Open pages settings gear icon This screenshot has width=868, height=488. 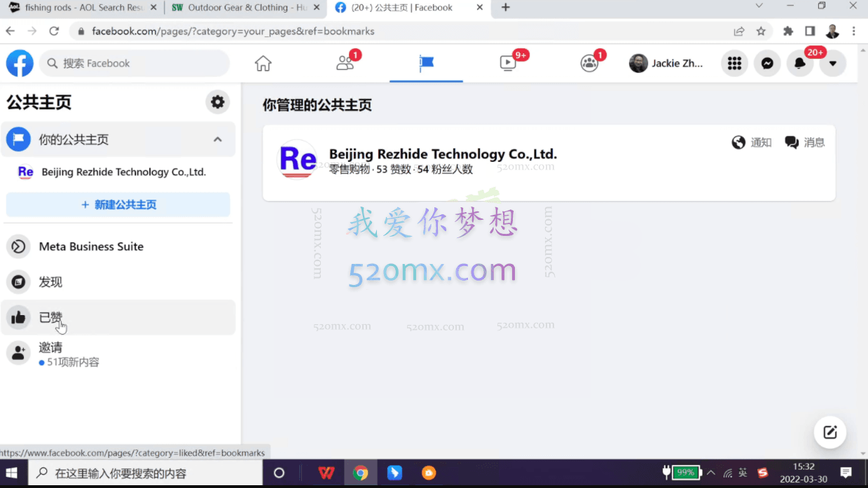click(x=218, y=102)
